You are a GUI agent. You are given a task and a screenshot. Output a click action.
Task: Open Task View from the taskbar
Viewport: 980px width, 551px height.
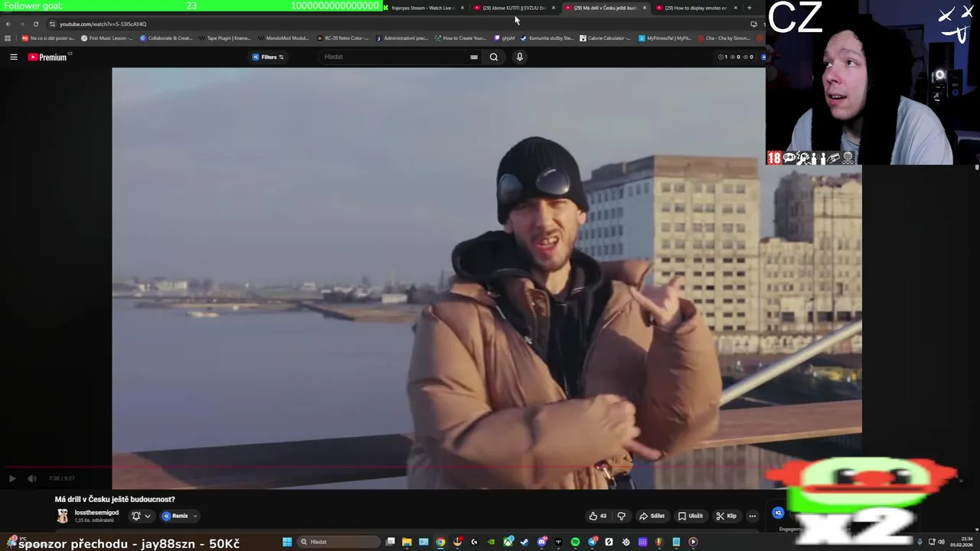(390, 542)
